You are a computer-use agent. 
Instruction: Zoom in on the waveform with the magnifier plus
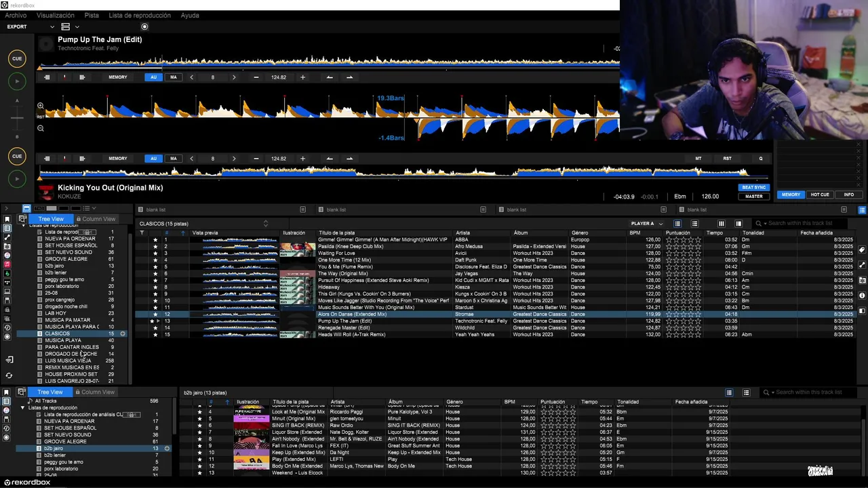pos(41,106)
